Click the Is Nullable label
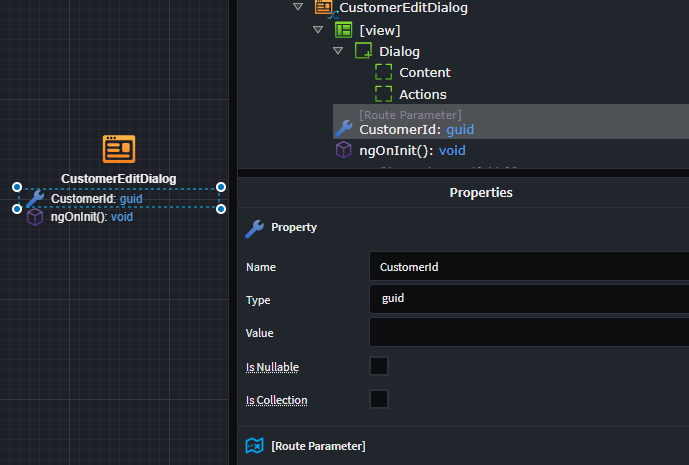This screenshot has height=465, width=689. point(272,367)
